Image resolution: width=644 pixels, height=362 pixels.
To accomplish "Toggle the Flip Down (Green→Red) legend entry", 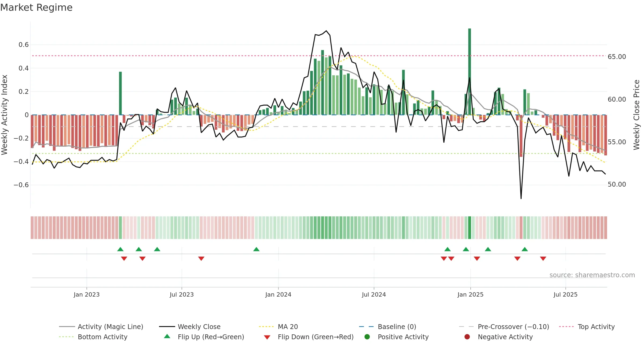I will (309, 337).
